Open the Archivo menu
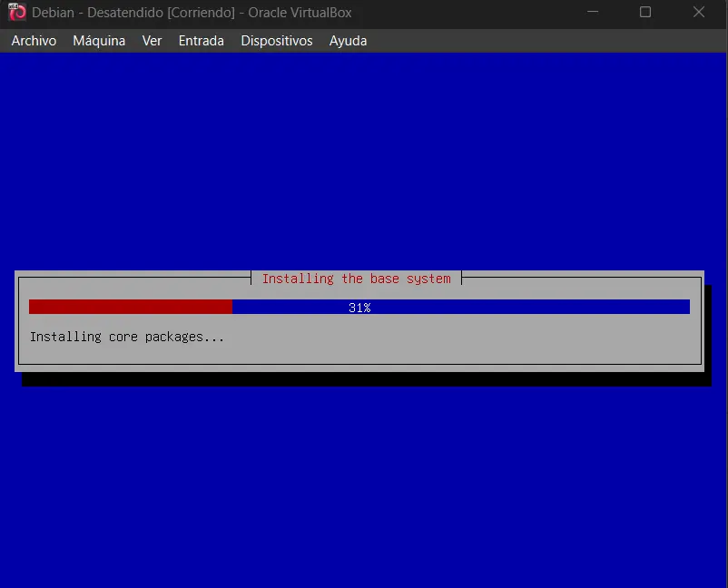This screenshot has height=588, width=728. point(33,41)
